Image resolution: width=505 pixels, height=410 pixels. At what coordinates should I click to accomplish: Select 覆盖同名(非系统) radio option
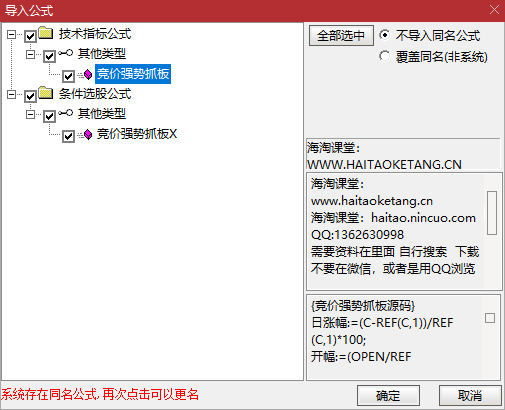click(x=384, y=56)
